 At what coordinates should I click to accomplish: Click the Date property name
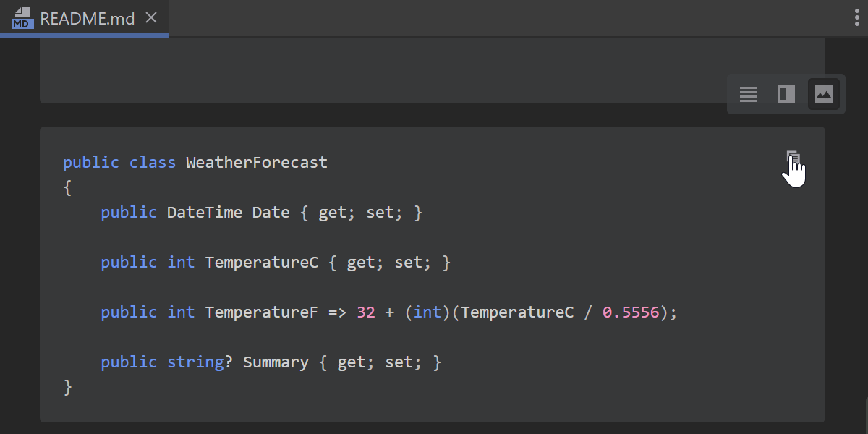pyautogui.click(x=271, y=213)
